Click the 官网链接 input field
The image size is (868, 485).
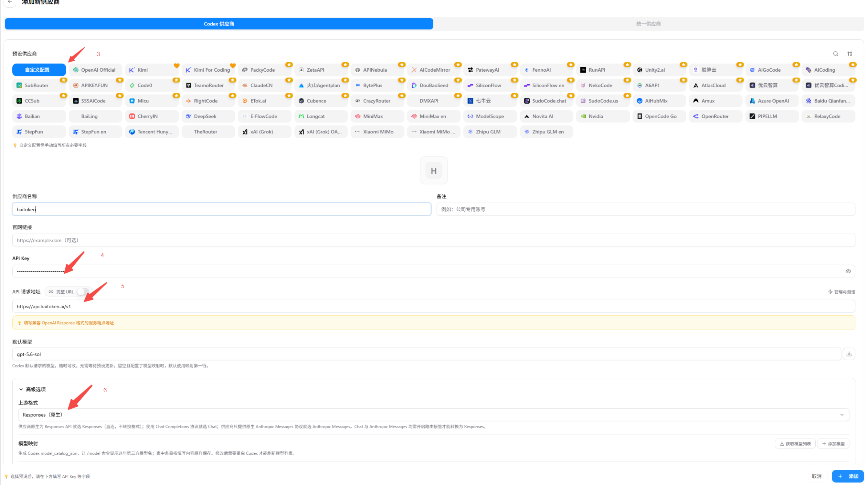click(433, 240)
